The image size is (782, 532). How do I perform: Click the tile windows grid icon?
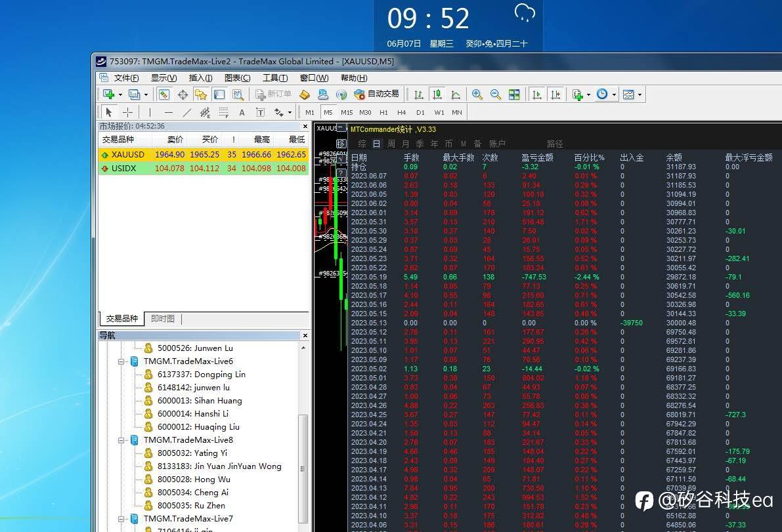[x=514, y=94]
